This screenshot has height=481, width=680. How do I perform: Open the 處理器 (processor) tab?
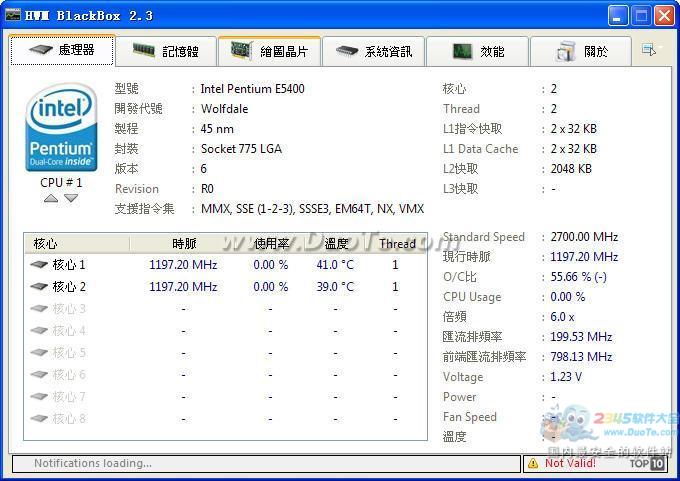pyautogui.click(x=62, y=50)
